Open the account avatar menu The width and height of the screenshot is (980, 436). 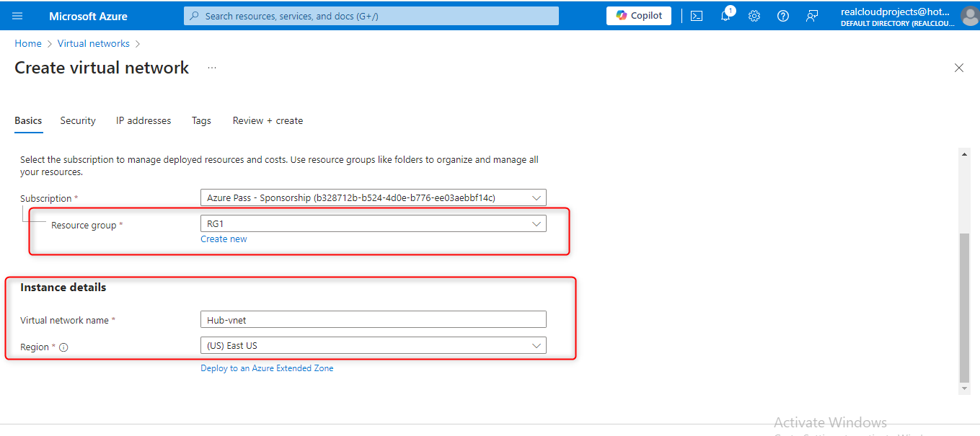(x=970, y=16)
